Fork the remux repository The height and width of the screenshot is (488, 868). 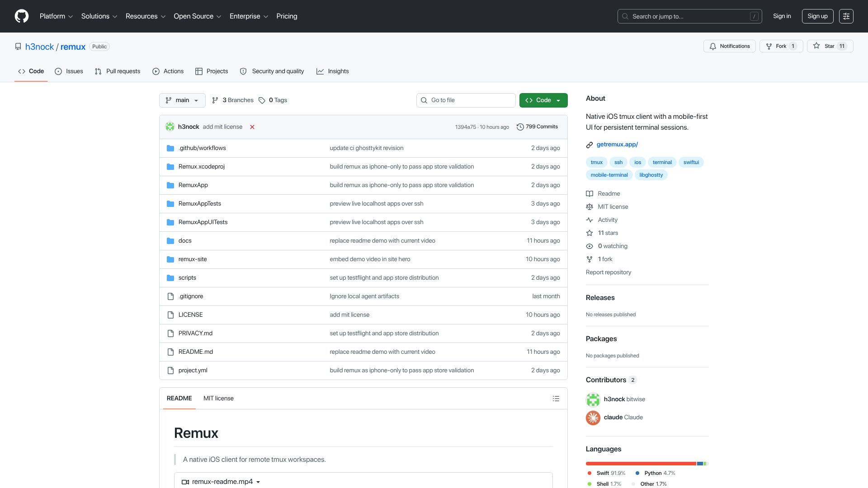coord(781,46)
